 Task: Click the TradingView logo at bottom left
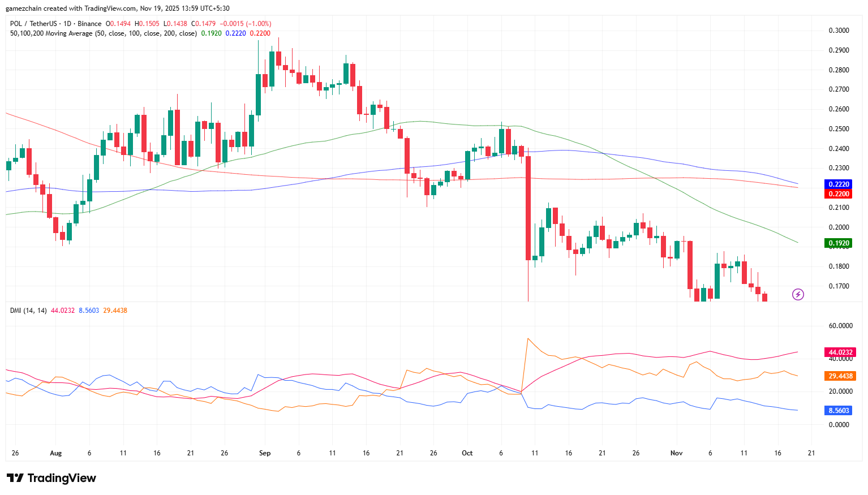(x=51, y=478)
